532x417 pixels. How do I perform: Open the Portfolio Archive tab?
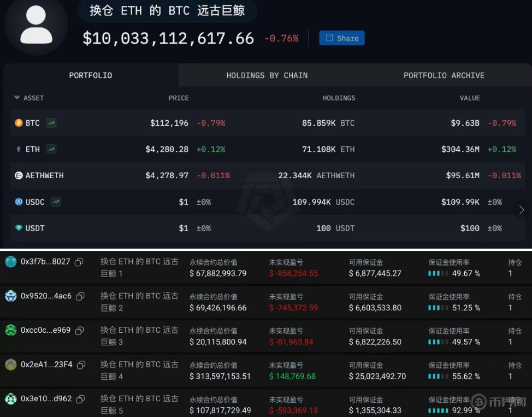tap(444, 75)
